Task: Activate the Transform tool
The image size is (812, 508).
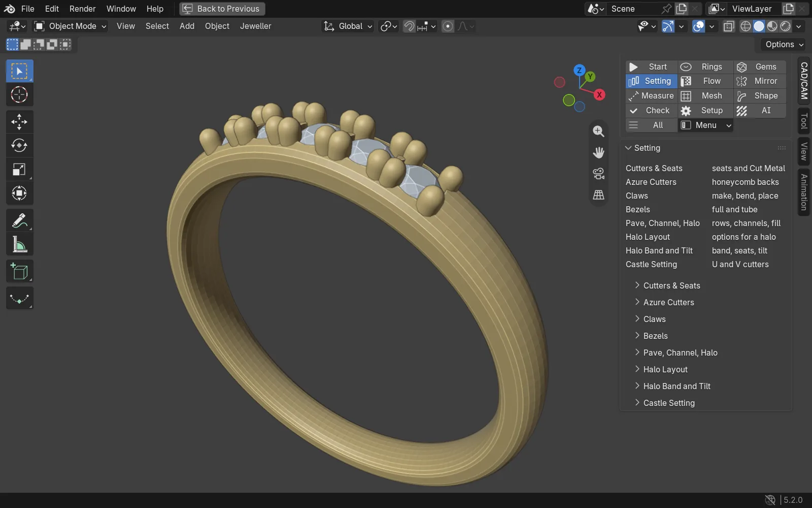Action: click(x=19, y=194)
